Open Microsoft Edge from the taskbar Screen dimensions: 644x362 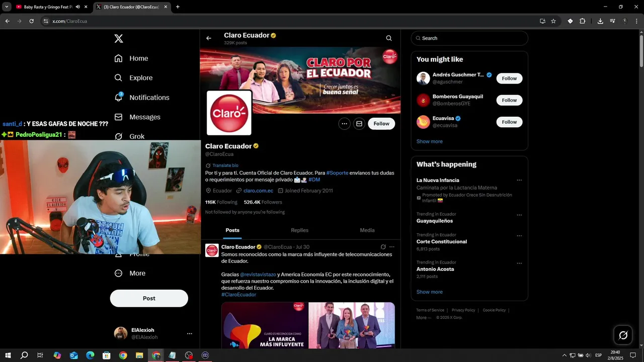(x=90, y=355)
